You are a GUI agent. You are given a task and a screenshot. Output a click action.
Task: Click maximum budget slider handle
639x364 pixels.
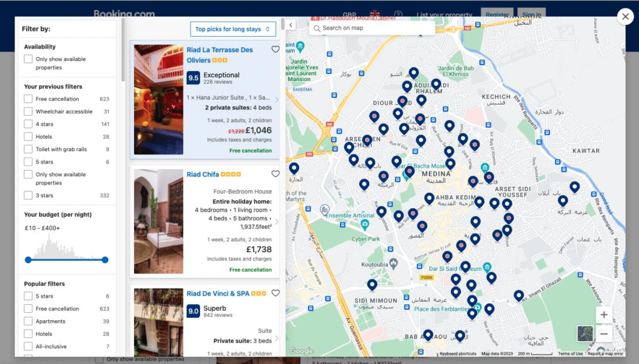[x=105, y=260]
